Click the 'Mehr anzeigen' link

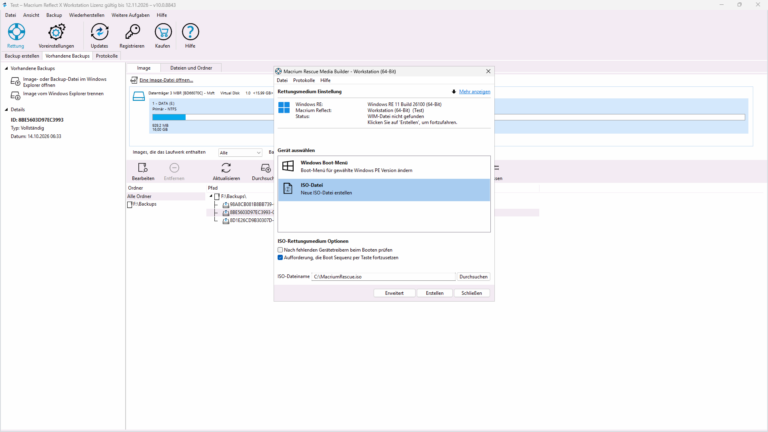click(x=475, y=92)
